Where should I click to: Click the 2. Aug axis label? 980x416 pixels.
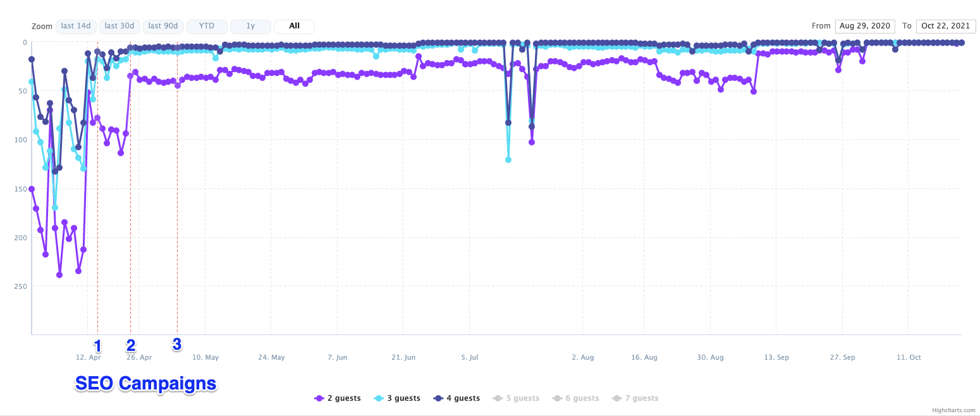[x=583, y=358]
